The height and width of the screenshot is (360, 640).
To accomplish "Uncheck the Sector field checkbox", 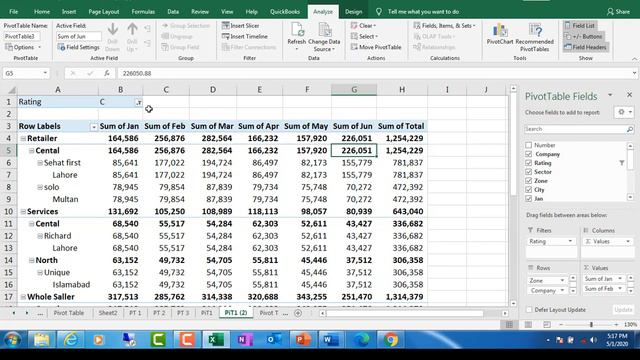I will (x=529, y=172).
